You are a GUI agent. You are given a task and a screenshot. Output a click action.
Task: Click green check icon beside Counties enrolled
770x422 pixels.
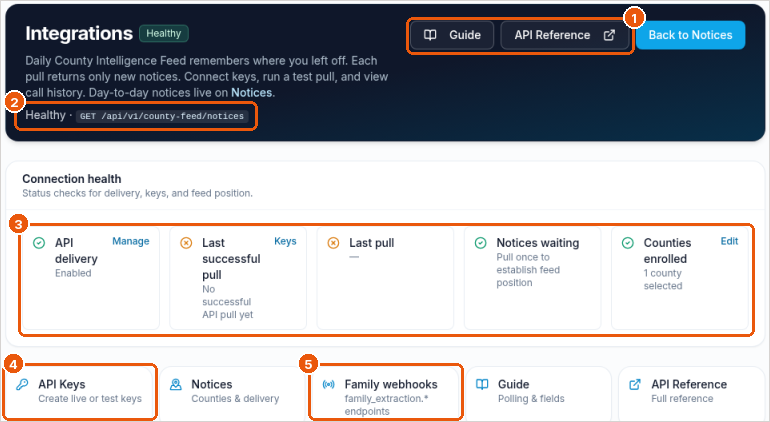628,243
